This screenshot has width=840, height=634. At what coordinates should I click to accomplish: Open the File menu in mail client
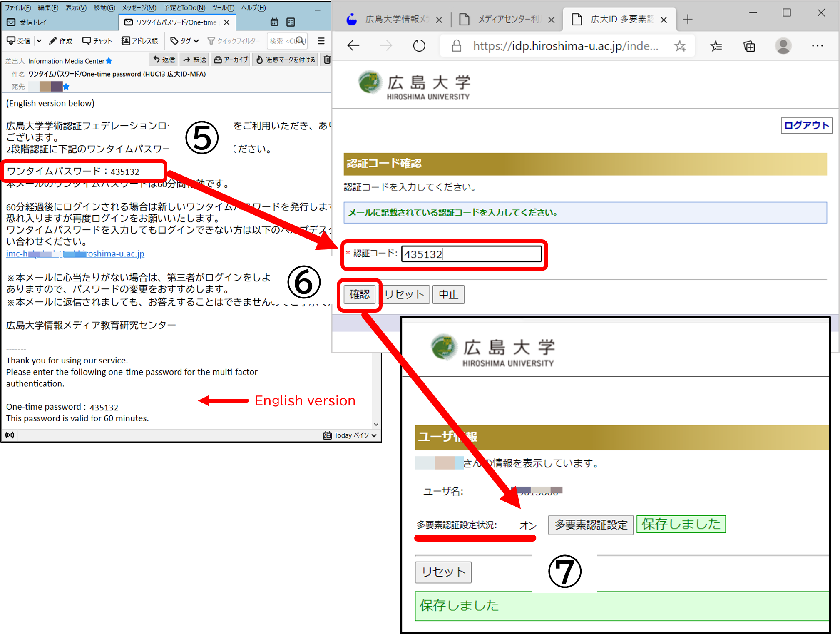click(x=18, y=8)
